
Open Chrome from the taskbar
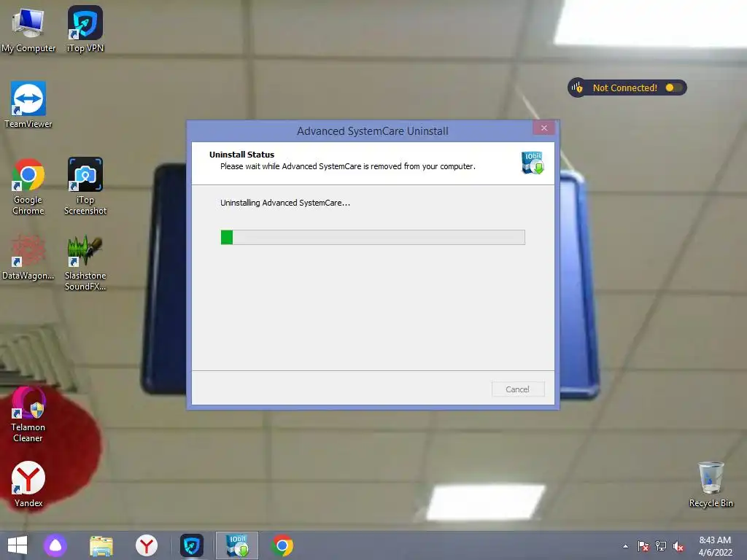282,545
